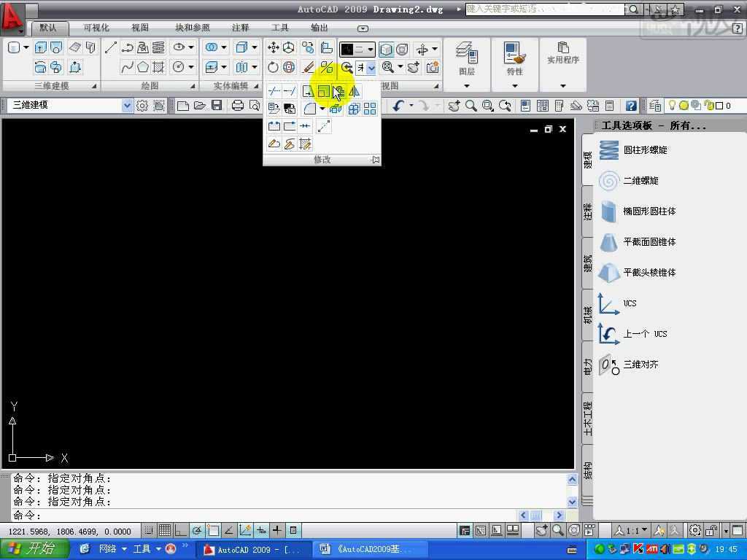Switch to the 默认 ribbon tab
747x560 pixels.
click(47, 28)
